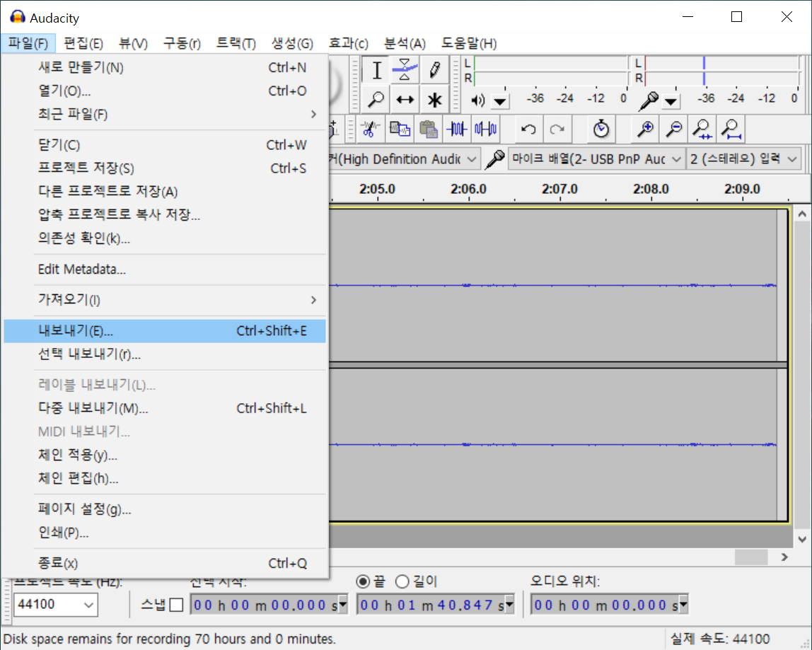Click the Zoom Out magnifier icon

pos(674,129)
